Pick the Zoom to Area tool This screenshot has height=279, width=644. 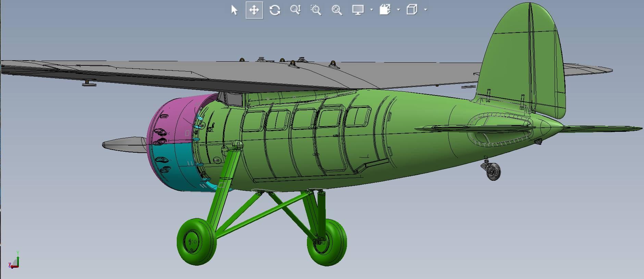pos(316,10)
